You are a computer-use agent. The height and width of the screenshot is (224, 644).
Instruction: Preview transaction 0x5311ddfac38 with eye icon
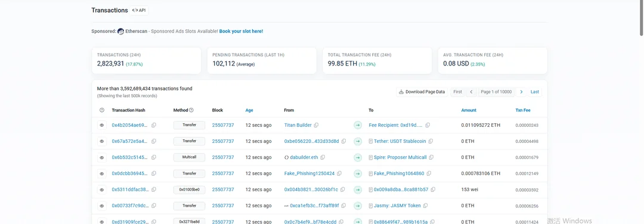(102, 190)
